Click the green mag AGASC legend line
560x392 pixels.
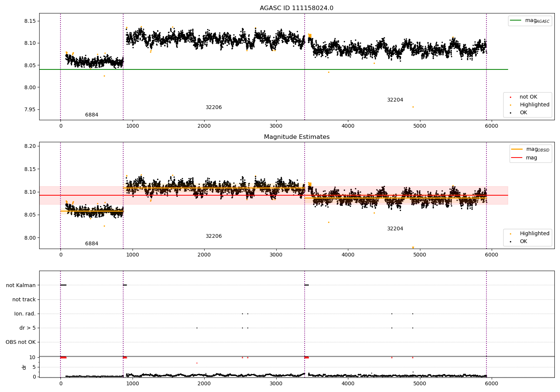point(516,21)
